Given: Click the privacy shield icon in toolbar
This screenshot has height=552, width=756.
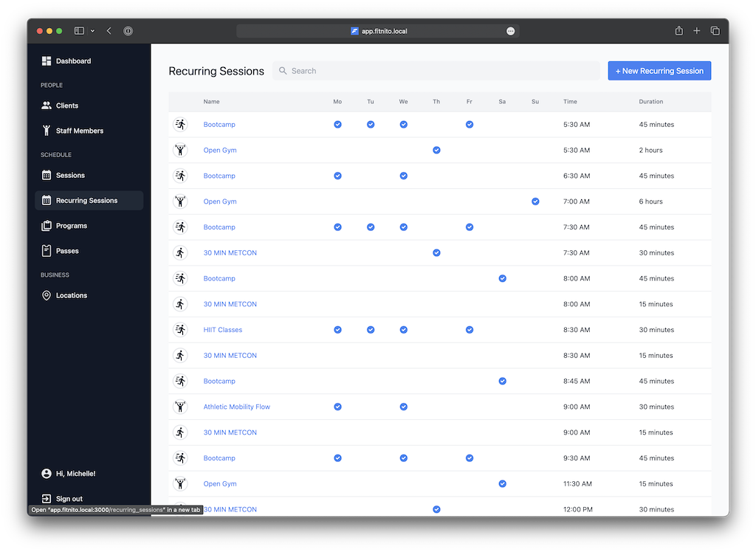Looking at the screenshot, I should 128,31.
